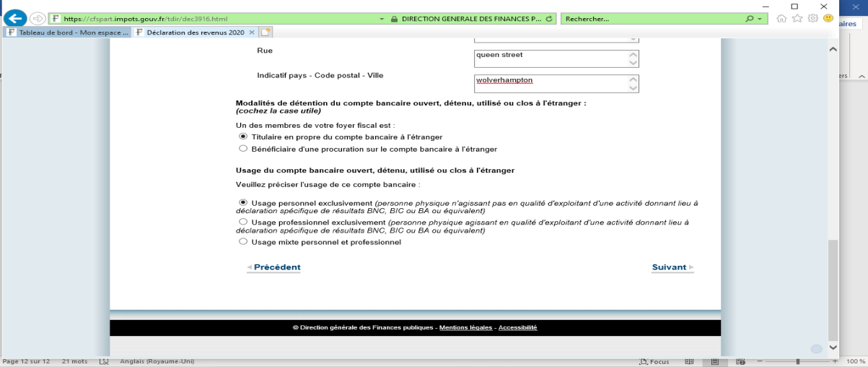Open browser settings gear icon

tap(813, 19)
